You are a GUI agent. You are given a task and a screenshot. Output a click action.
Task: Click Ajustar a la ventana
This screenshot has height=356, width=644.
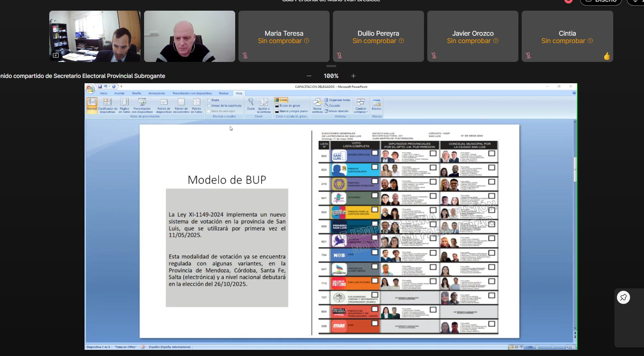pos(264,105)
